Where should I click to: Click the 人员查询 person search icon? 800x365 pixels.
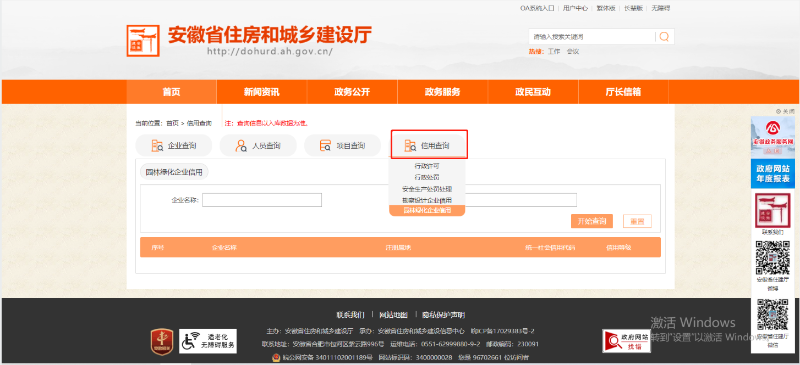click(x=241, y=146)
